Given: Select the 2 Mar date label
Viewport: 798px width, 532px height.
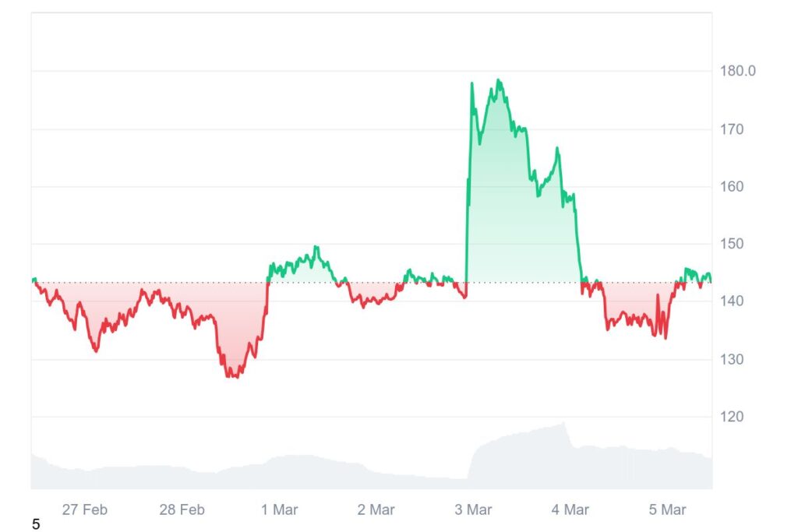Looking at the screenshot, I should (x=376, y=510).
